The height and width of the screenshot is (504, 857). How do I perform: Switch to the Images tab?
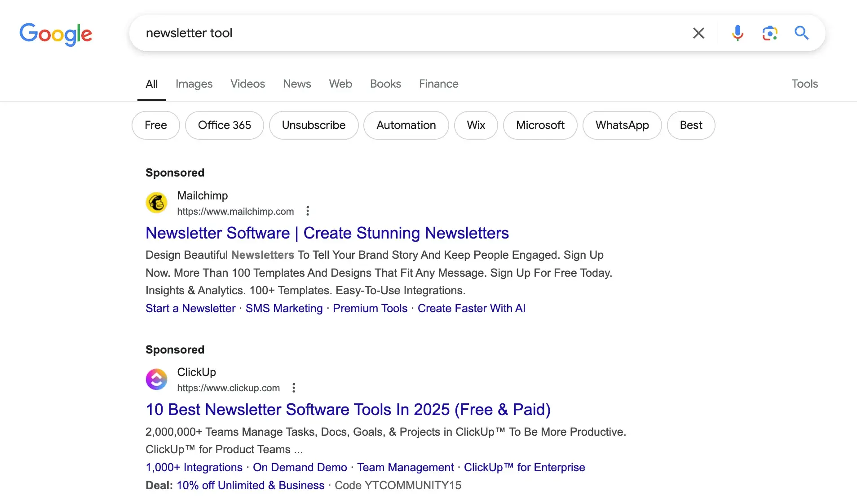click(x=194, y=84)
